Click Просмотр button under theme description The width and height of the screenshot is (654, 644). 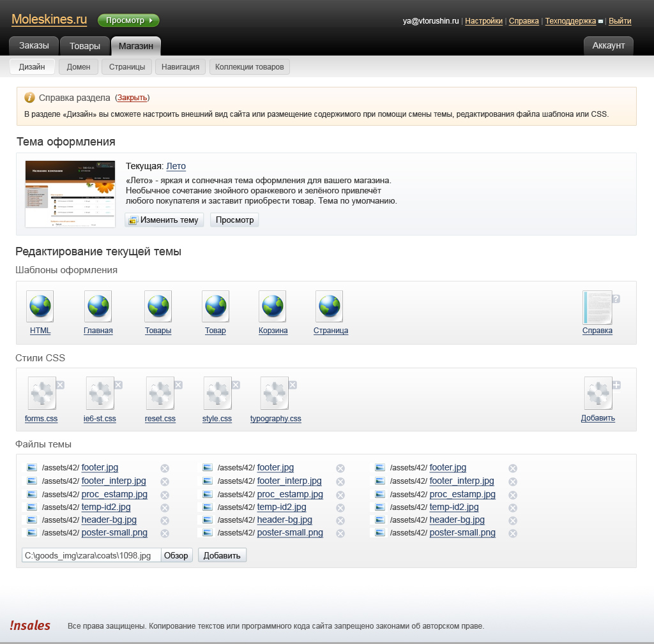[234, 220]
